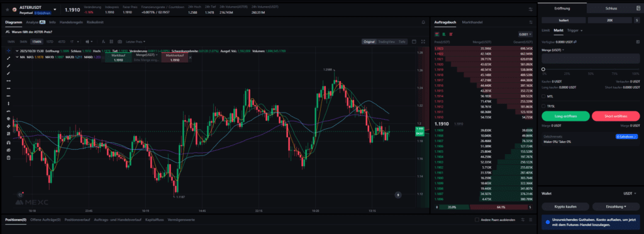Click the 50% mark on amount slider
Screen dimensions: 644x234
(x=591, y=74)
